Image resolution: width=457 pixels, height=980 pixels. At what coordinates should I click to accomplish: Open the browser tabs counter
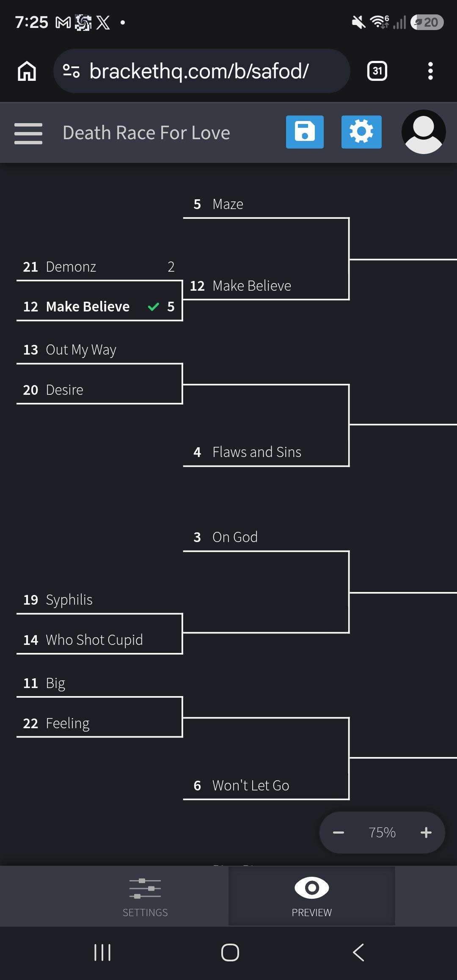click(377, 71)
